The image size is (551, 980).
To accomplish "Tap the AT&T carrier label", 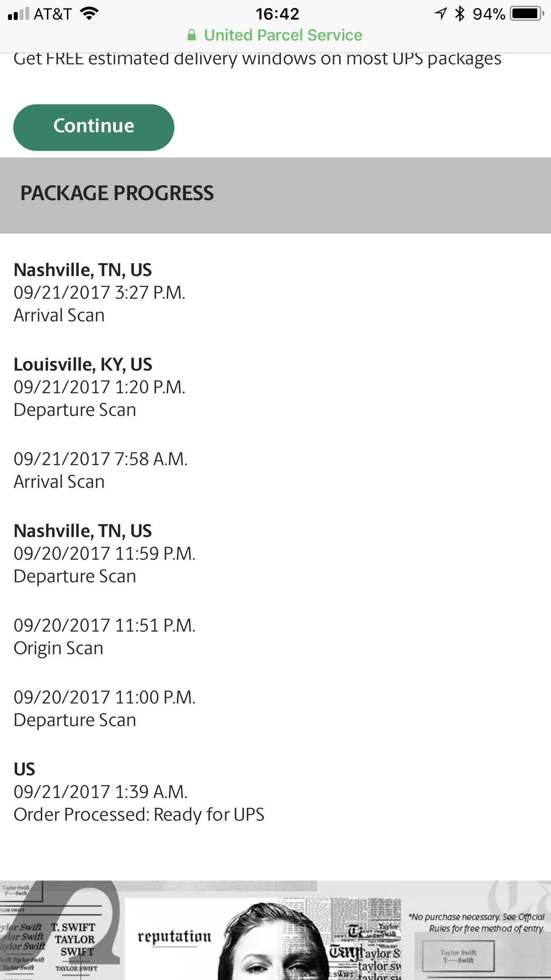I will pos(52,14).
